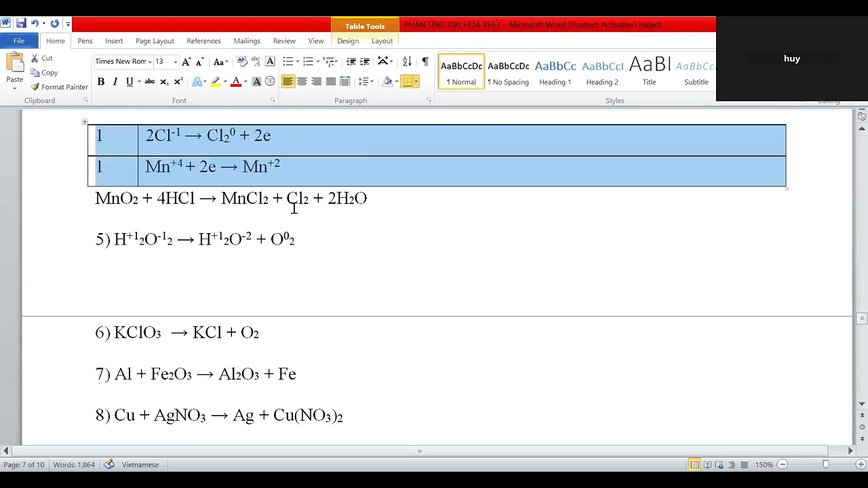Viewport: 868px width, 488px height.
Task: Decrease the paragraph indent
Action: coord(351,62)
